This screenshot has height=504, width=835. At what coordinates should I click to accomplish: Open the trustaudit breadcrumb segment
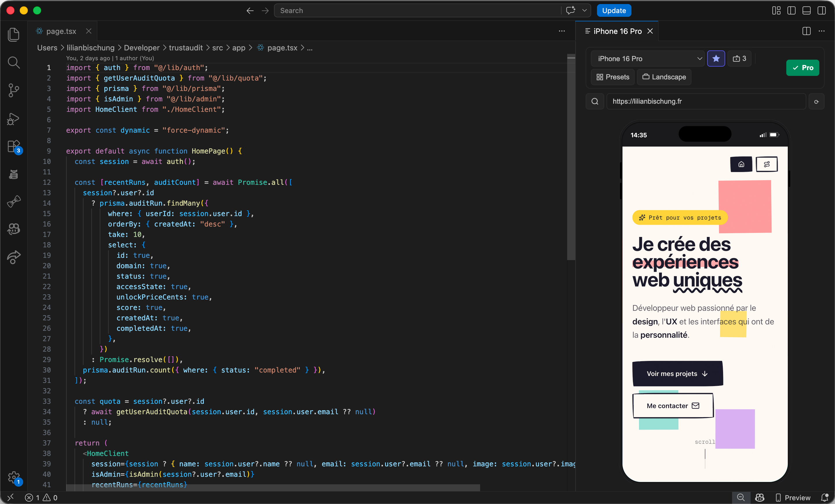[186, 48]
